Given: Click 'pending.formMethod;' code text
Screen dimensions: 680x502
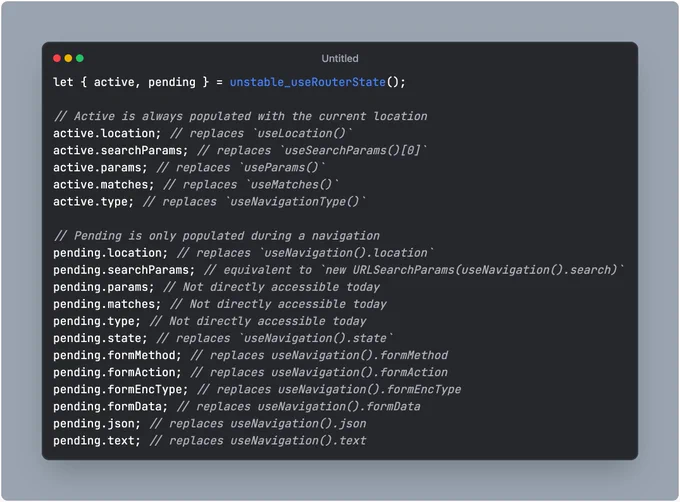Looking at the screenshot, I should point(117,355).
